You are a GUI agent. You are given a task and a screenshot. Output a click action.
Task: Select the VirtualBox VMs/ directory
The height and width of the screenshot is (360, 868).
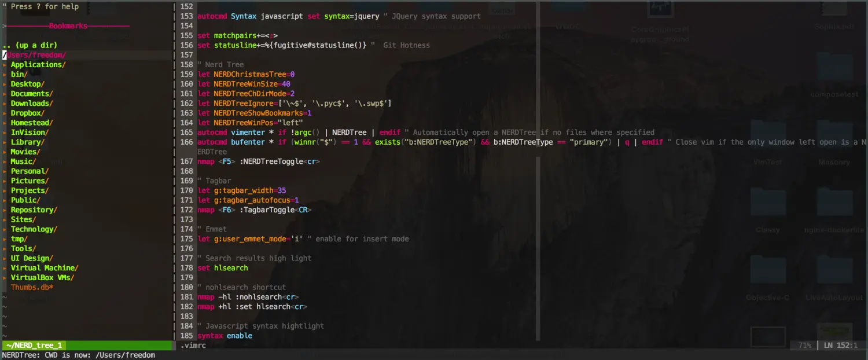pyautogui.click(x=42, y=278)
